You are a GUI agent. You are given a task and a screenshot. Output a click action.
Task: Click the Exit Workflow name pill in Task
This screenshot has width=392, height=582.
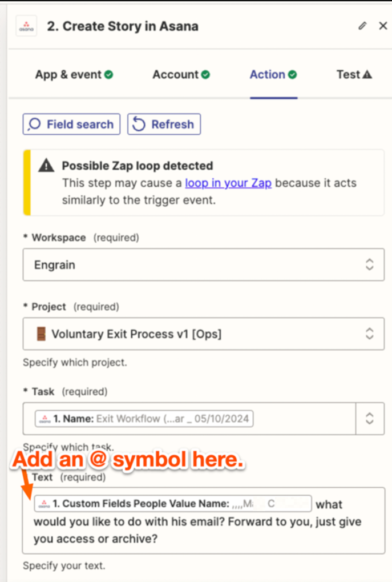tap(144, 419)
